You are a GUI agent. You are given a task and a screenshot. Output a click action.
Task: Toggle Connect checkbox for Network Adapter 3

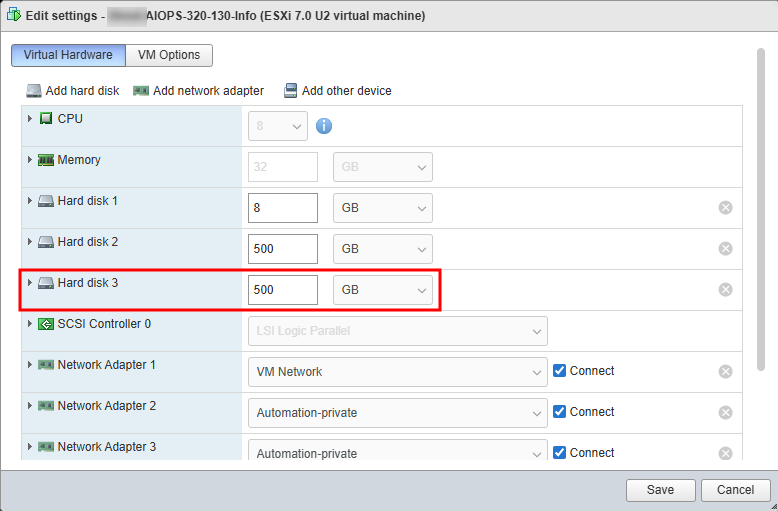[x=560, y=453]
